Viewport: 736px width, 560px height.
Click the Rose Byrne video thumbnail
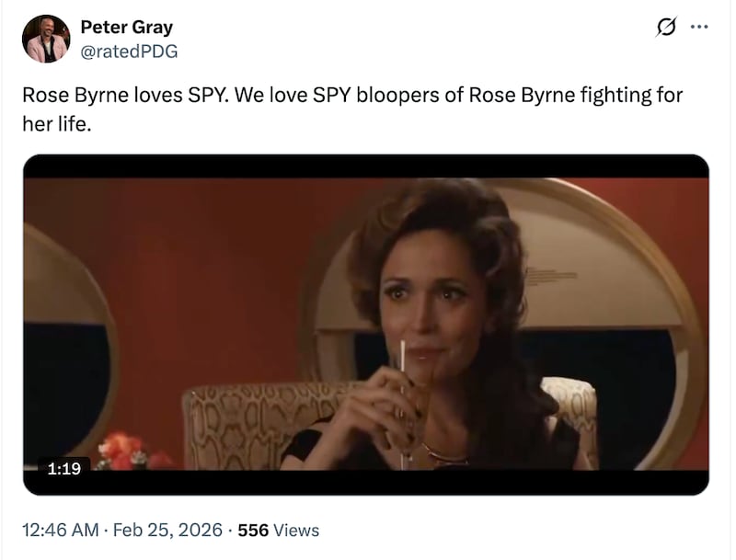coord(368,328)
